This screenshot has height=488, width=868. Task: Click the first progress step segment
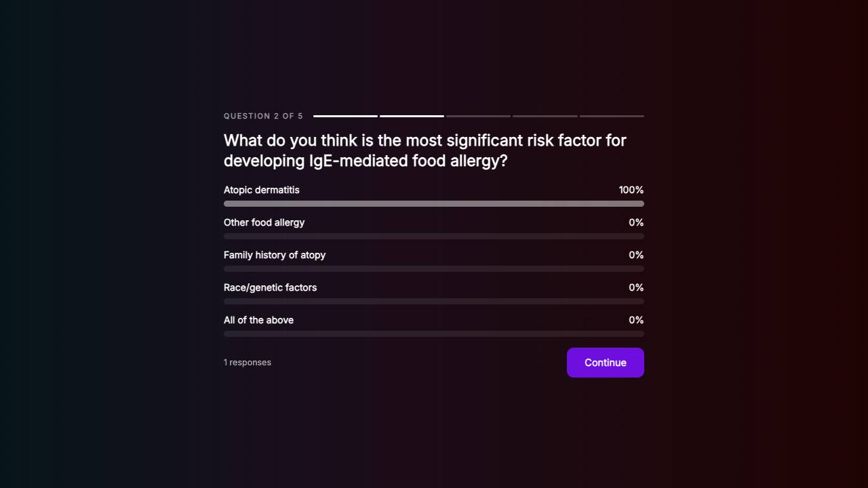tap(345, 116)
